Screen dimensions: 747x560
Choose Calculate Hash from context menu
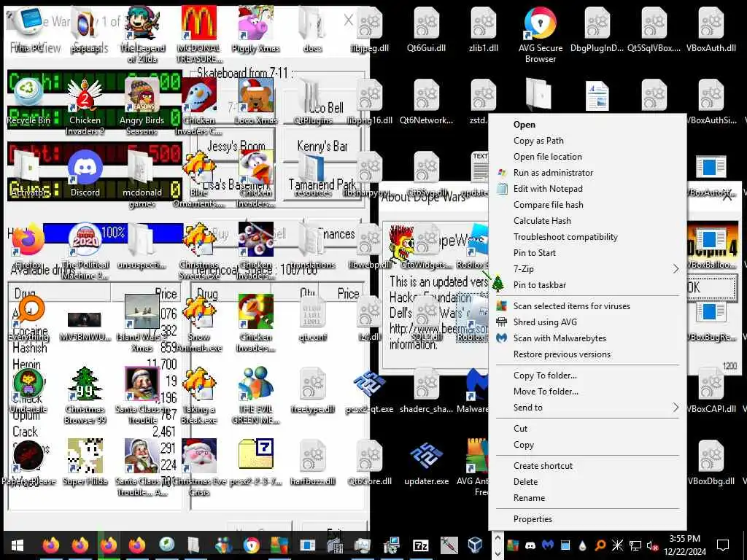pos(588,221)
